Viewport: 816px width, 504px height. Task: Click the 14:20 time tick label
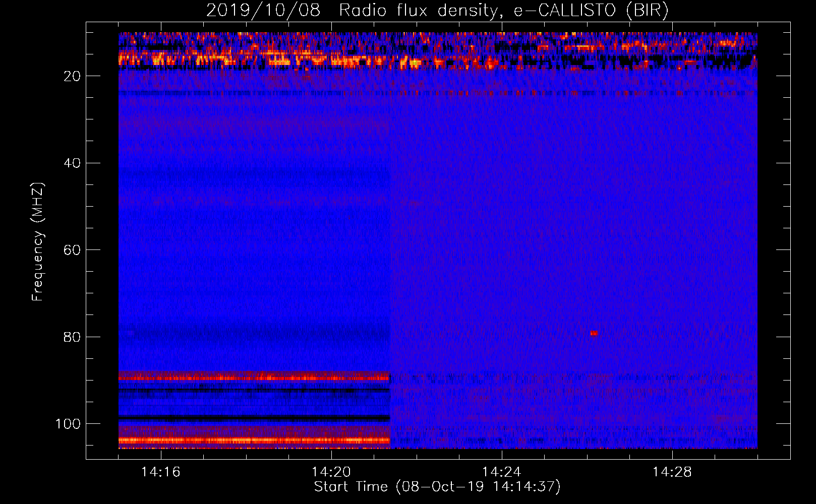tap(331, 472)
